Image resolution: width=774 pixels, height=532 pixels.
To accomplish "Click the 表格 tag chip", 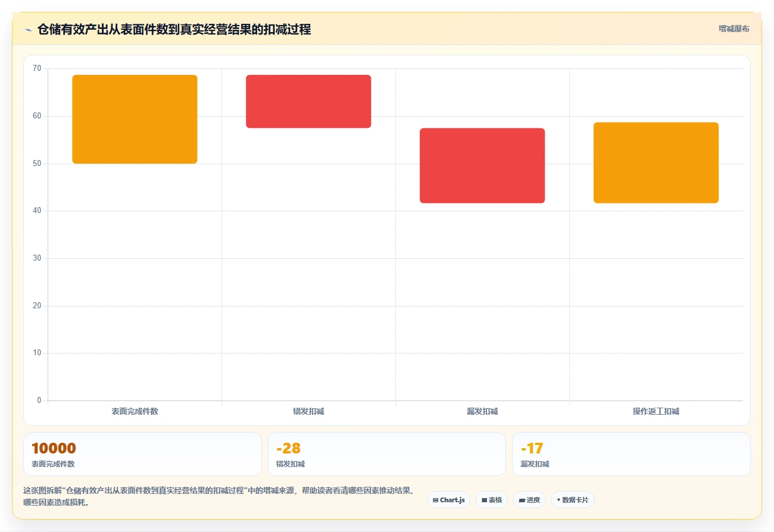I will [491, 500].
